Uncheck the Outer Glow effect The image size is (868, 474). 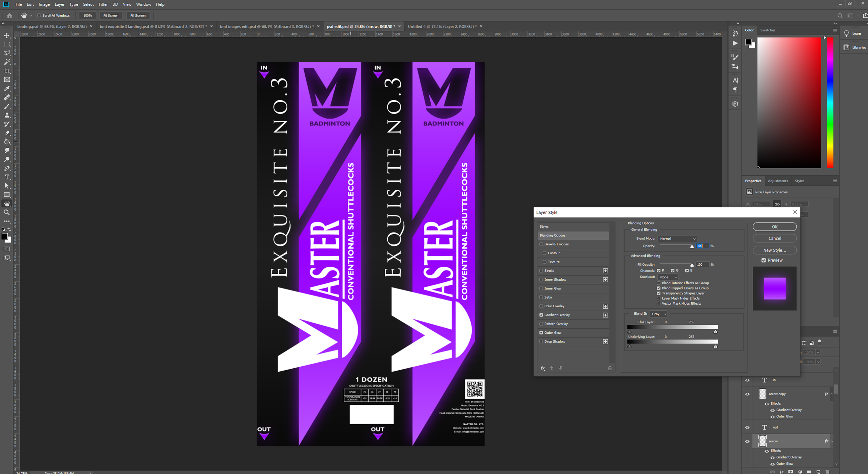click(541, 333)
